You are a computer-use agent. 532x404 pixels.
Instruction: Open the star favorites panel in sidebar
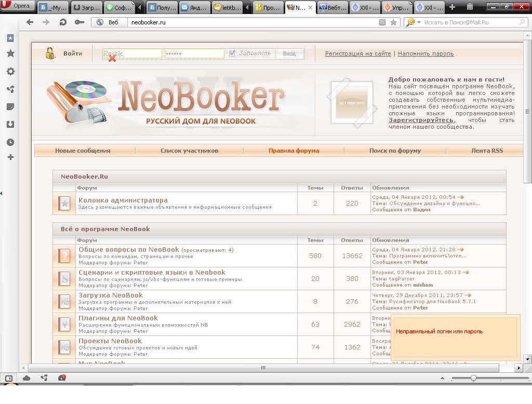click(10, 53)
